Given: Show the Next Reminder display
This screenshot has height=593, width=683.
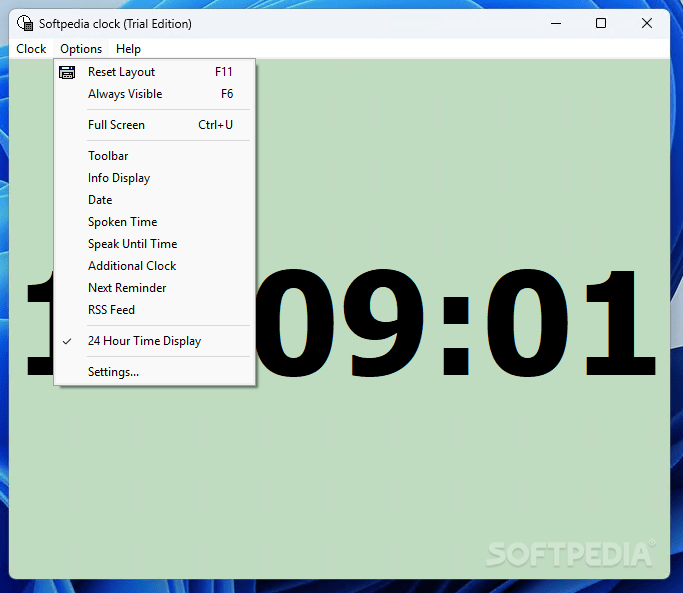Looking at the screenshot, I should click(155, 288).
